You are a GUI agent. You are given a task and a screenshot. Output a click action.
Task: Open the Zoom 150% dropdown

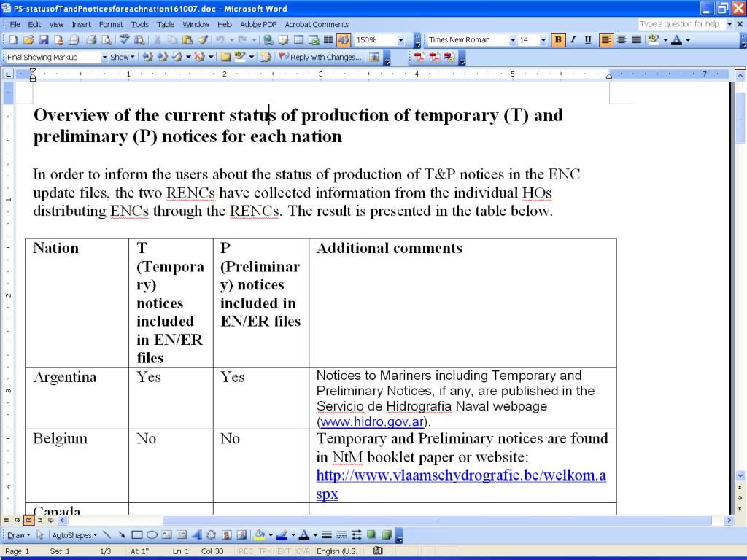400,41
